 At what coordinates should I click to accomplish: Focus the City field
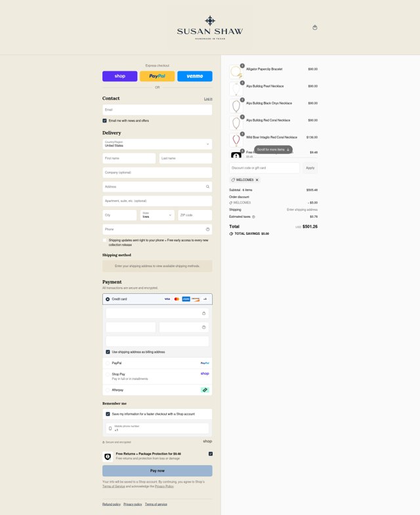119,215
